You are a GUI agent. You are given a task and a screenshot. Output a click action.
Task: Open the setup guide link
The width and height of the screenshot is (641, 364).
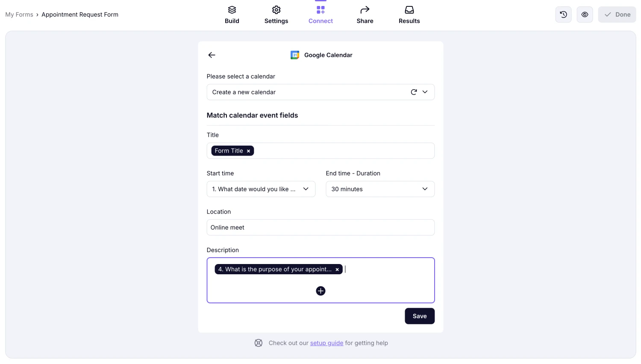[326, 343]
